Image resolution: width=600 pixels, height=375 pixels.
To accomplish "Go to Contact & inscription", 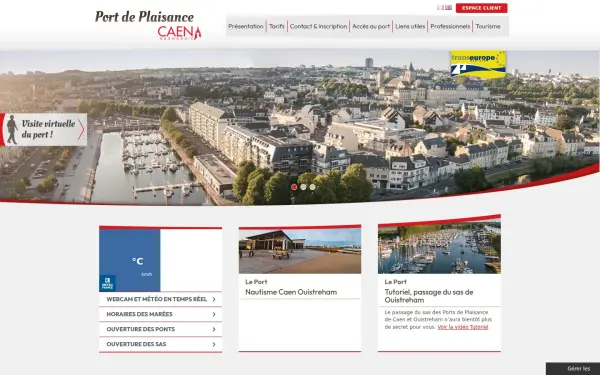I will point(318,26).
